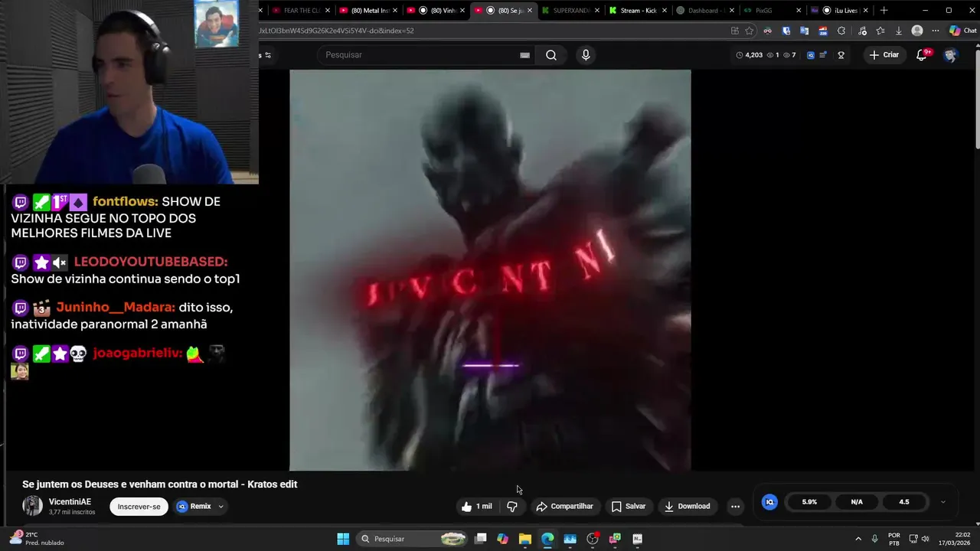Click the LEODOYOUTUBEBASED chat username
Image resolution: width=980 pixels, height=551 pixels.
point(151,262)
